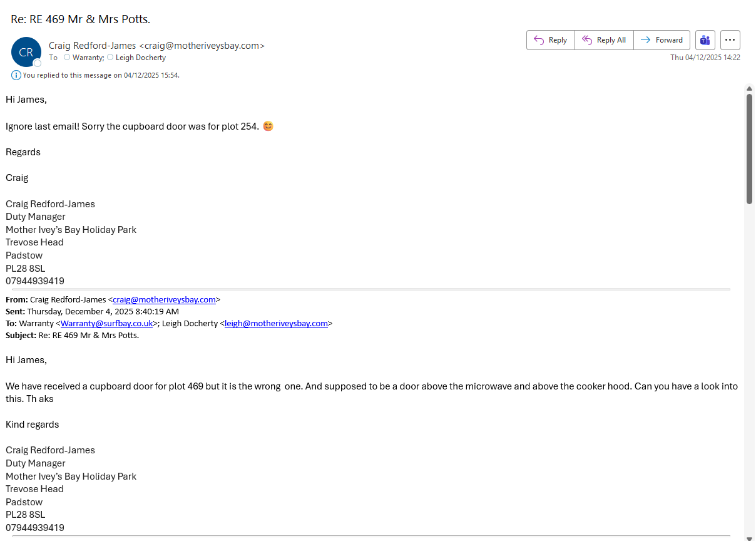Click the scrollbar up arrow
The width and height of the screenshot is (756, 541).
tap(749, 89)
